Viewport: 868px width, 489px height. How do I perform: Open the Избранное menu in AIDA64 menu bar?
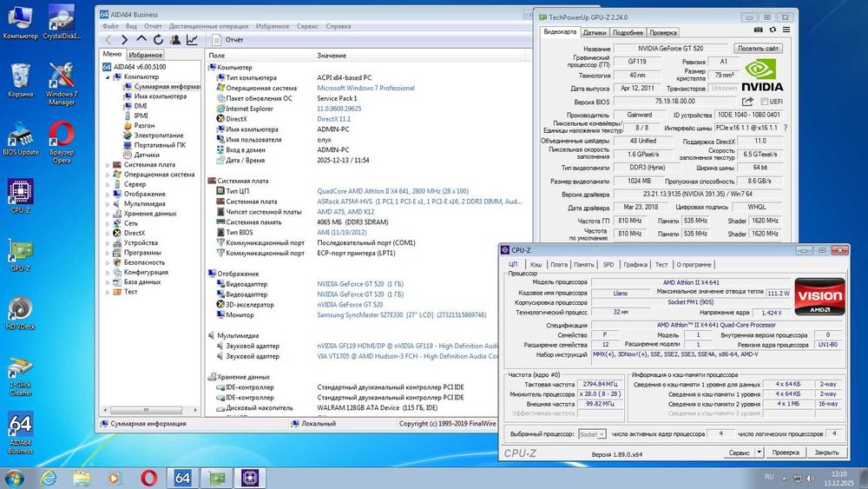point(273,26)
